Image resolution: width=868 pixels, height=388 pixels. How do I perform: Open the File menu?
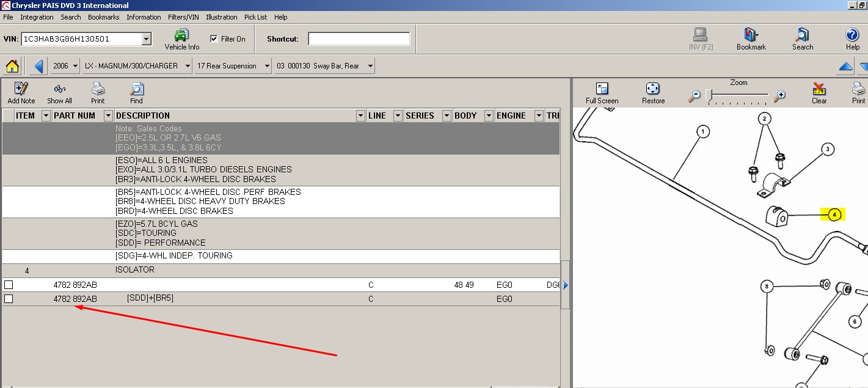[8, 17]
